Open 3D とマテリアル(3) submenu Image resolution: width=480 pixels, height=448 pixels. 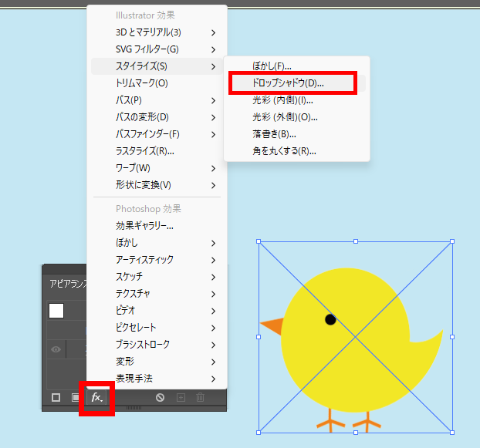pyautogui.click(x=157, y=32)
